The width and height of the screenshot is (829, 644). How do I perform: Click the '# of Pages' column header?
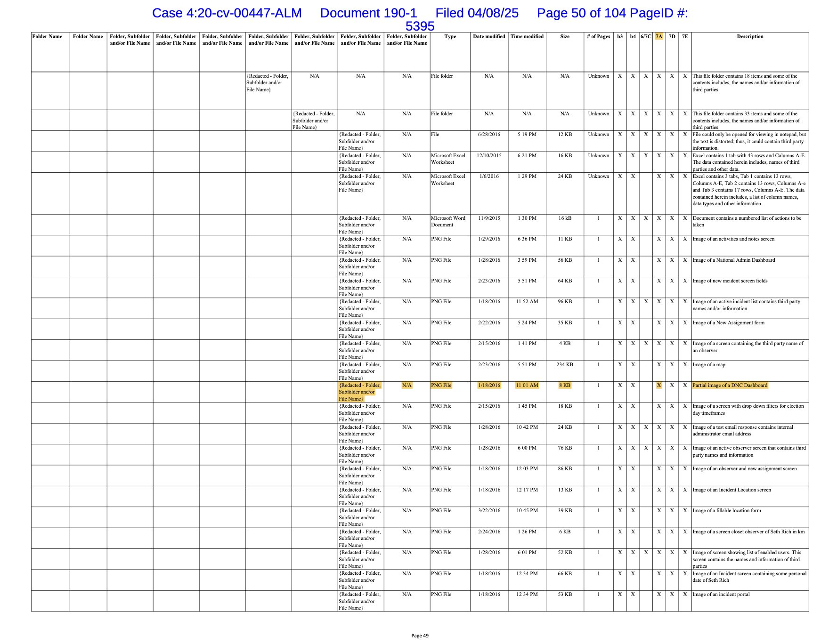point(598,37)
